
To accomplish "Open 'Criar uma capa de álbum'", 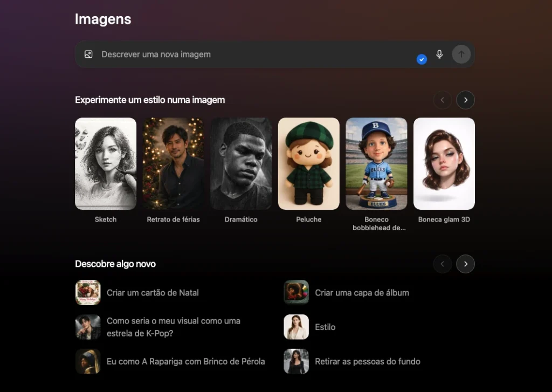I will [362, 292].
